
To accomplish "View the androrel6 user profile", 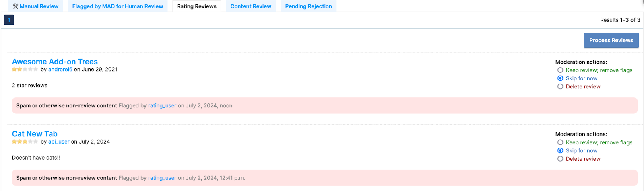I will point(60,69).
